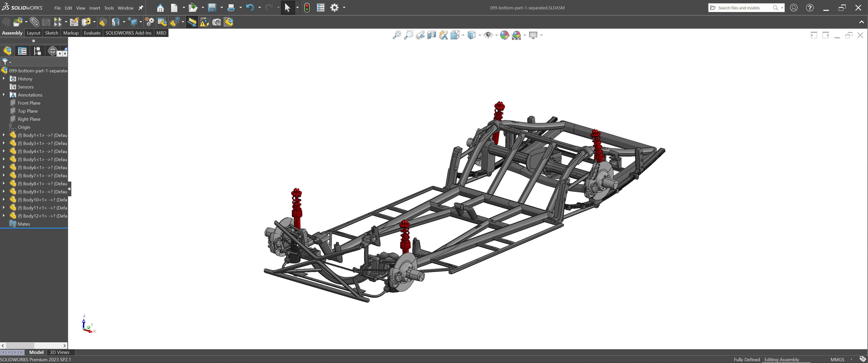868x363 pixels.
Task: Toggle the pin on the menu bar
Action: [x=141, y=8]
